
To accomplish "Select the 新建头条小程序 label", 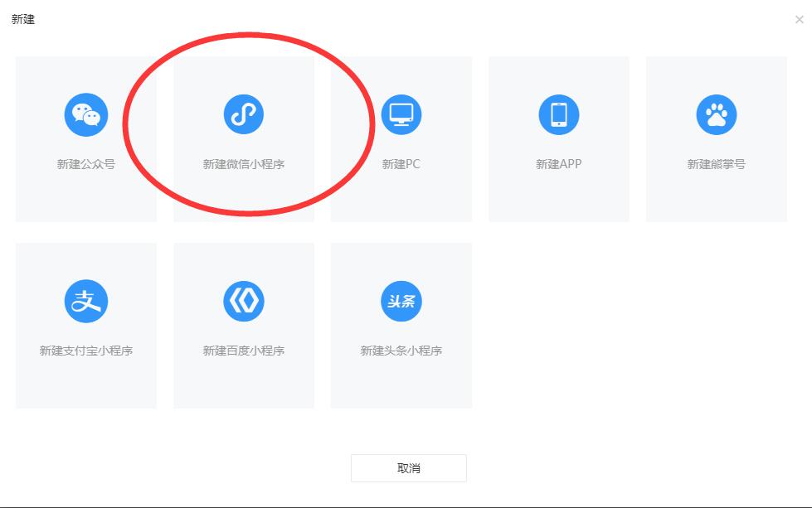I will click(x=401, y=351).
